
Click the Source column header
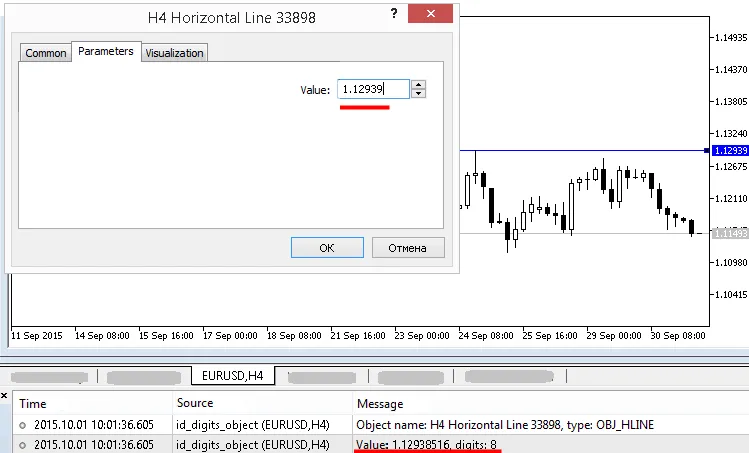pyautogui.click(x=194, y=403)
